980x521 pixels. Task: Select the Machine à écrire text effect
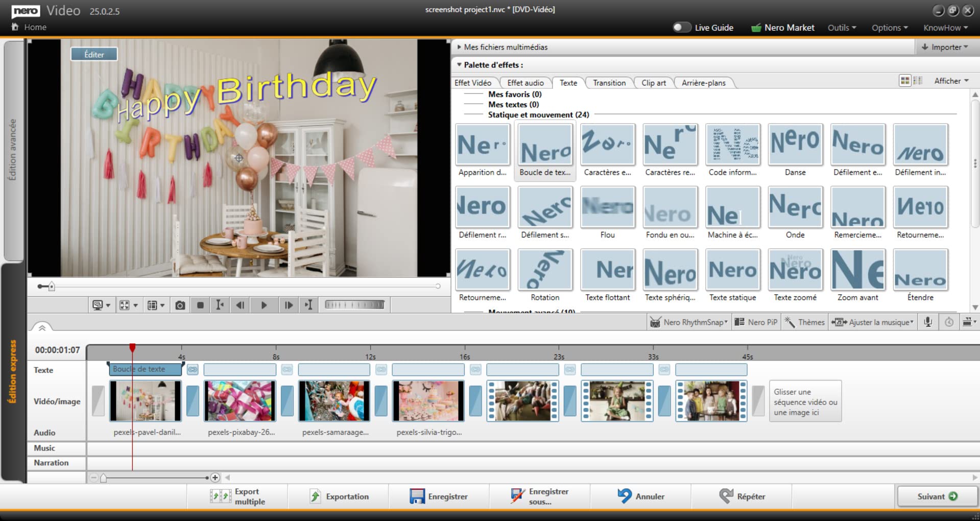pos(733,213)
